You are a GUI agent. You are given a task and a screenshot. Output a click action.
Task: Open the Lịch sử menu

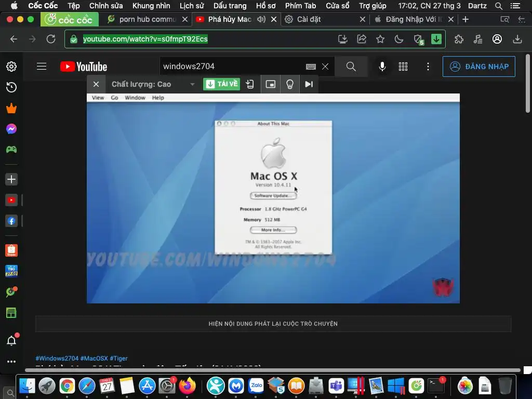[x=192, y=6]
